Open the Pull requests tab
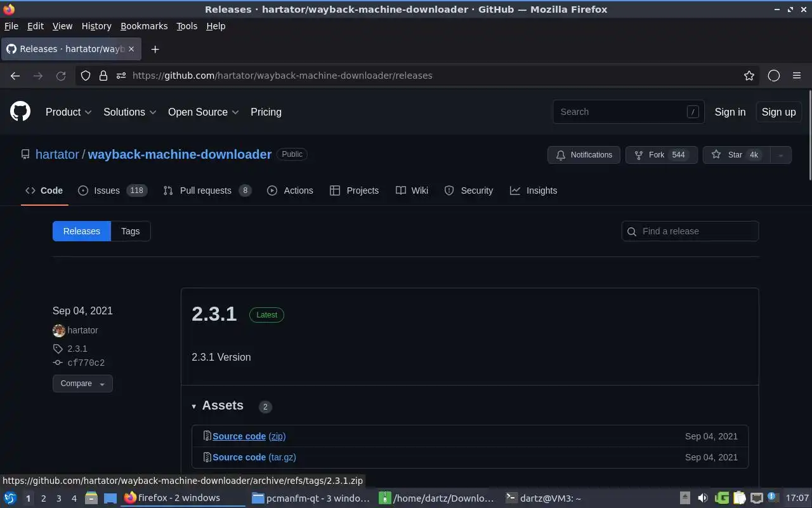The height and width of the screenshot is (508, 812). (x=207, y=190)
